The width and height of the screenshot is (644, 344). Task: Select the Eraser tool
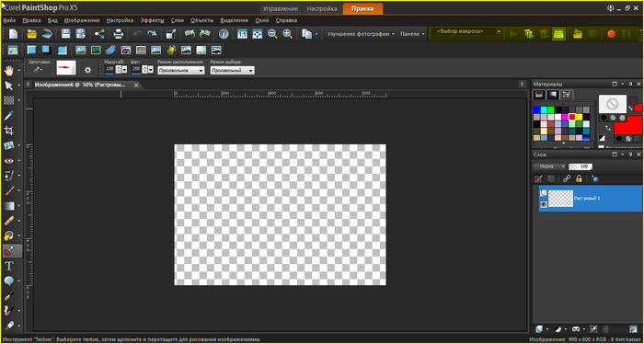tap(8, 221)
